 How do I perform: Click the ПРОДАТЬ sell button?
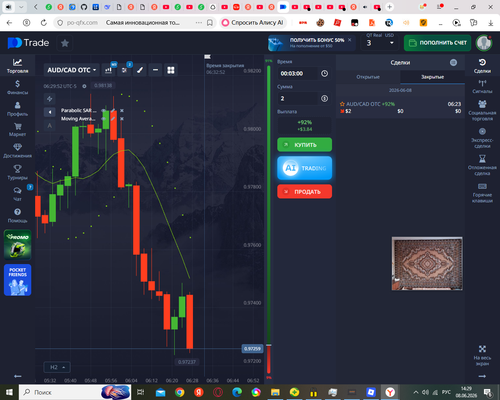305,192
